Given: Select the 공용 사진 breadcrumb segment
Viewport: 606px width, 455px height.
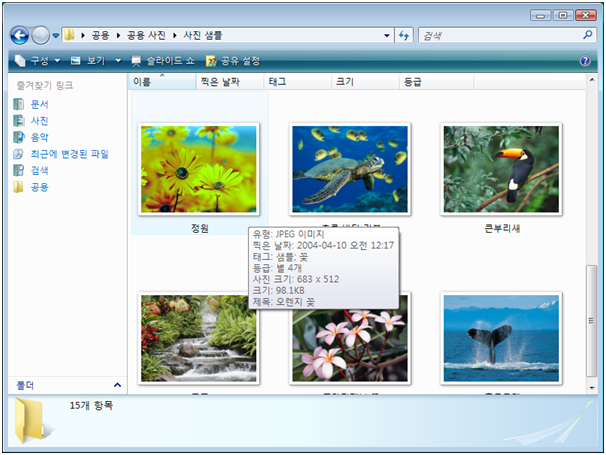Looking at the screenshot, I should 146,36.
